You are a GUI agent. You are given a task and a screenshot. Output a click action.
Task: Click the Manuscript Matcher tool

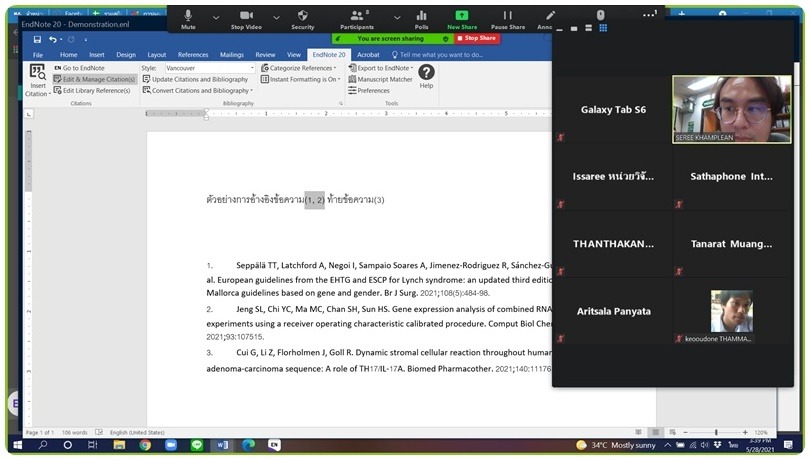[x=384, y=79]
